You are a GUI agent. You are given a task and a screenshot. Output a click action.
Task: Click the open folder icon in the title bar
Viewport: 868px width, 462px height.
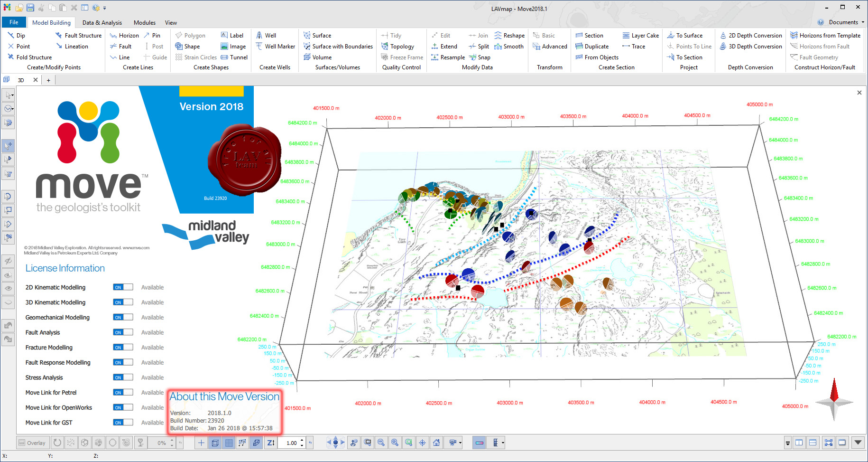pos(19,8)
